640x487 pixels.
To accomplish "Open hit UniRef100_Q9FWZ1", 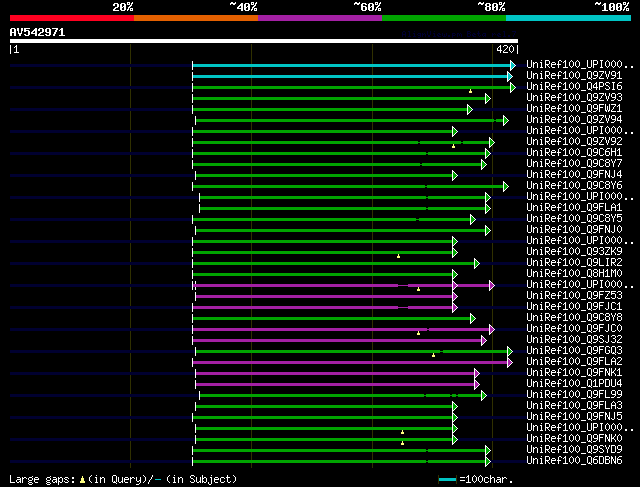I will pos(574,108).
